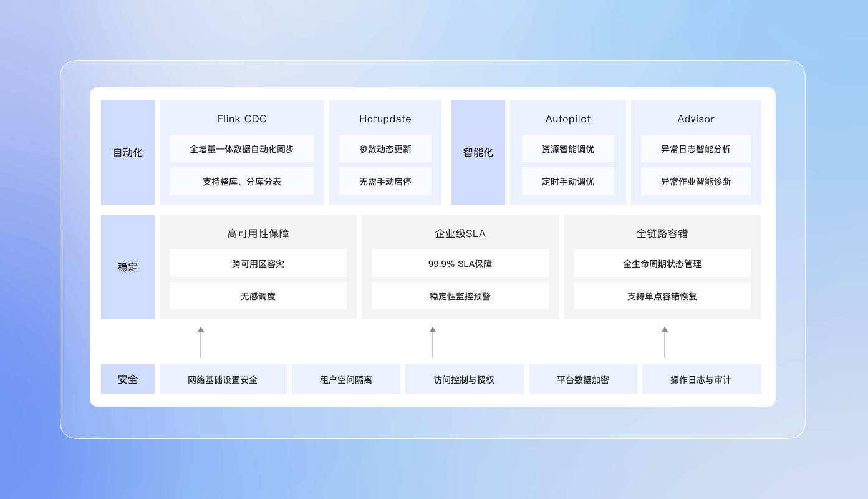Screen dimensions: 868x499
Task: Select the Advisor heading
Action: click(x=696, y=119)
